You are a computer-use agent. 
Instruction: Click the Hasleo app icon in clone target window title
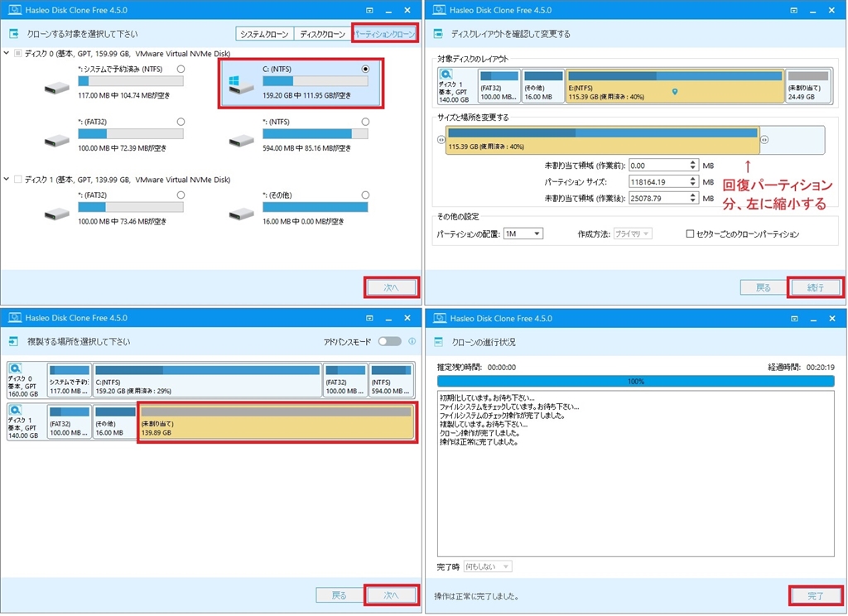point(15,10)
